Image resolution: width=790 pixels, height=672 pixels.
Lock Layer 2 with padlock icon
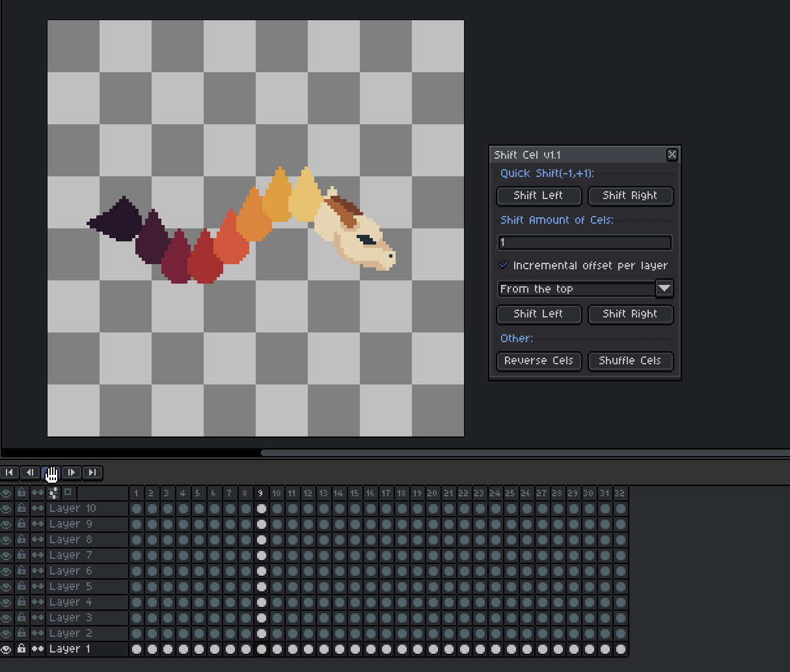(21, 634)
